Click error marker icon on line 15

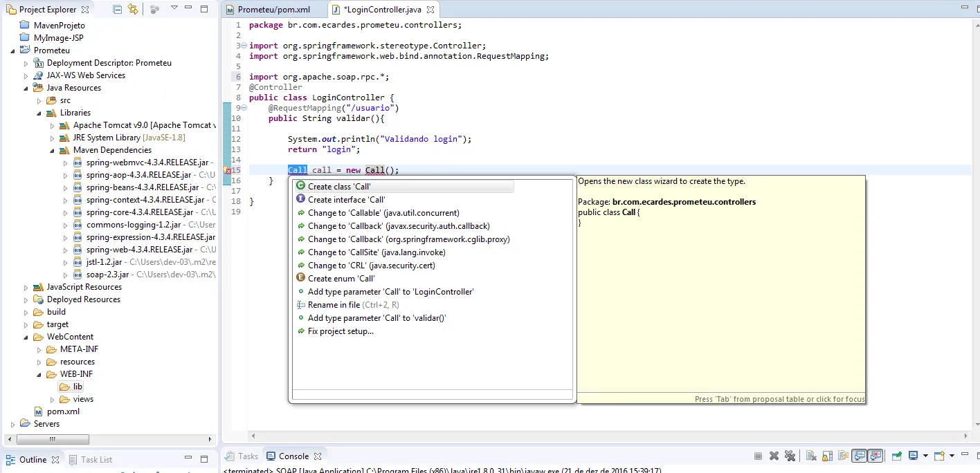[228, 171]
